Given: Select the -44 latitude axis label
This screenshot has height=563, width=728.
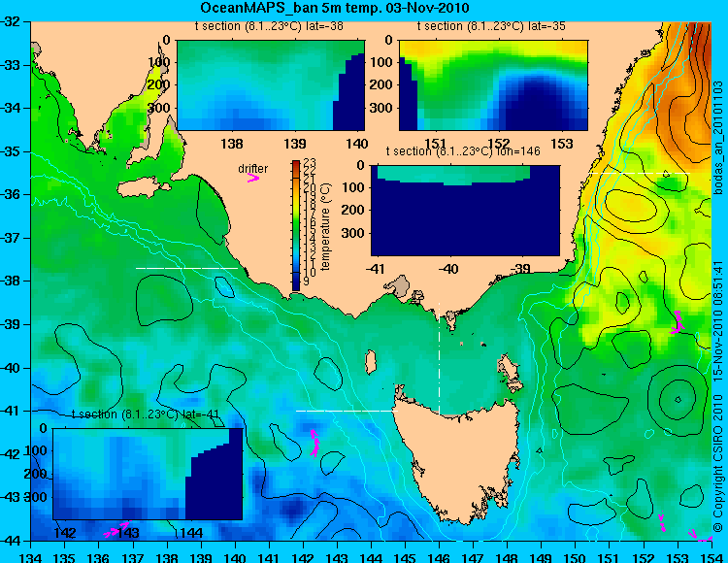Looking at the screenshot, I should (x=10, y=541).
